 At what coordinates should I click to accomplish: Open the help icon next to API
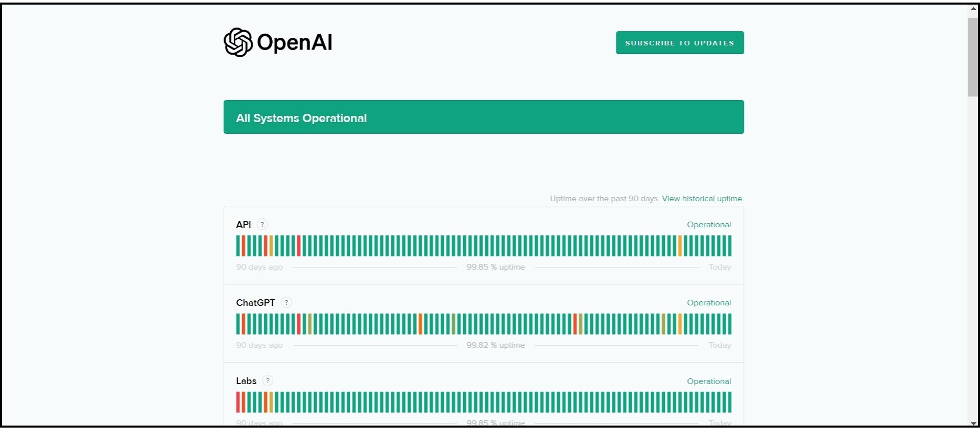point(262,224)
